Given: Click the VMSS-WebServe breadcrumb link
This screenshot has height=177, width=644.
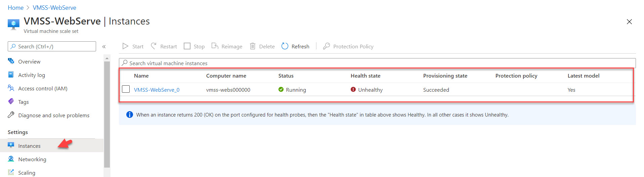Looking at the screenshot, I should click(x=54, y=8).
